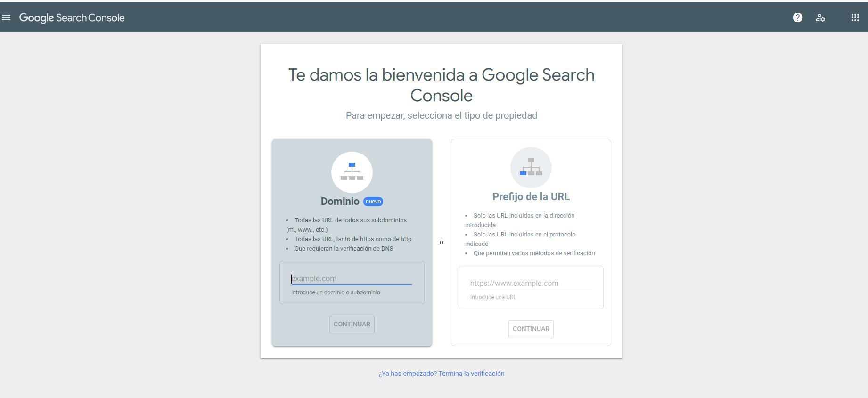Image resolution: width=868 pixels, height=398 pixels.
Task: Click 'Introduce un dominio o subdominio' hint
Action: click(x=336, y=292)
